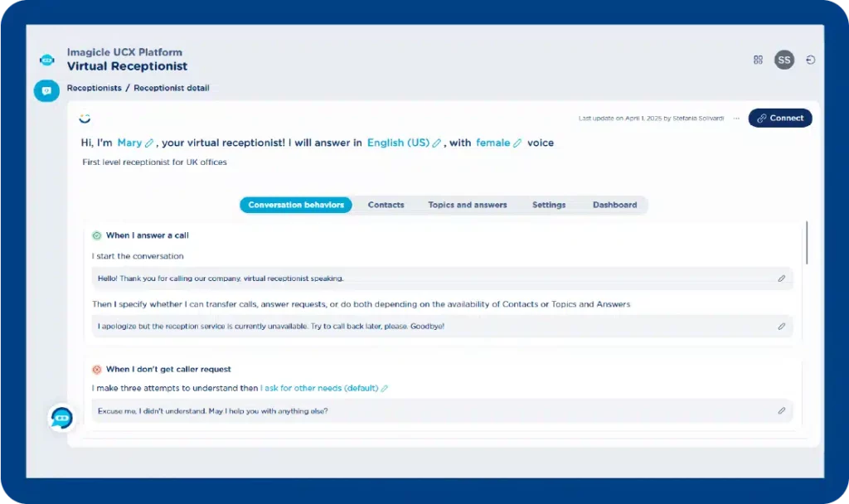This screenshot has height=504, width=849.
Task: Edit the greeting message with its pencil icon
Action: [780, 279]
